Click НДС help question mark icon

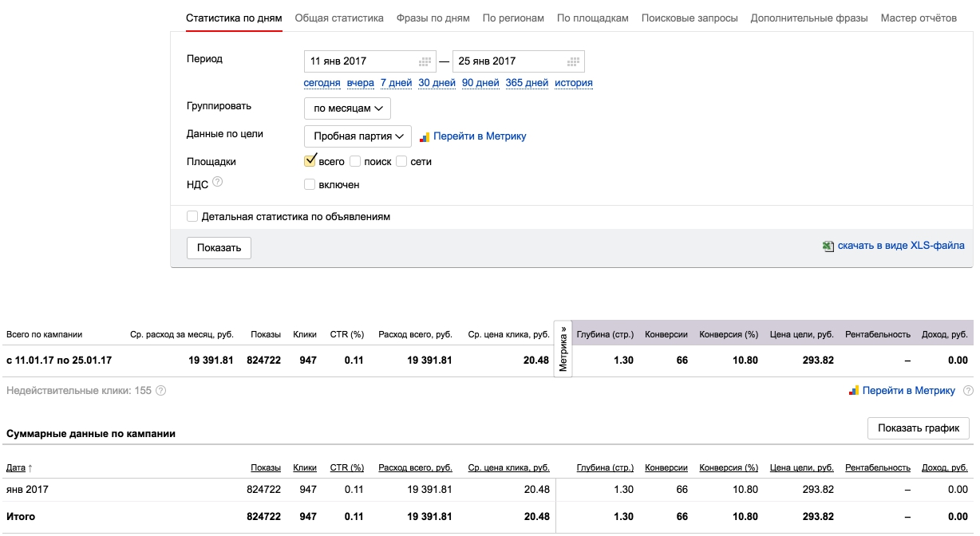pos(217,183)
